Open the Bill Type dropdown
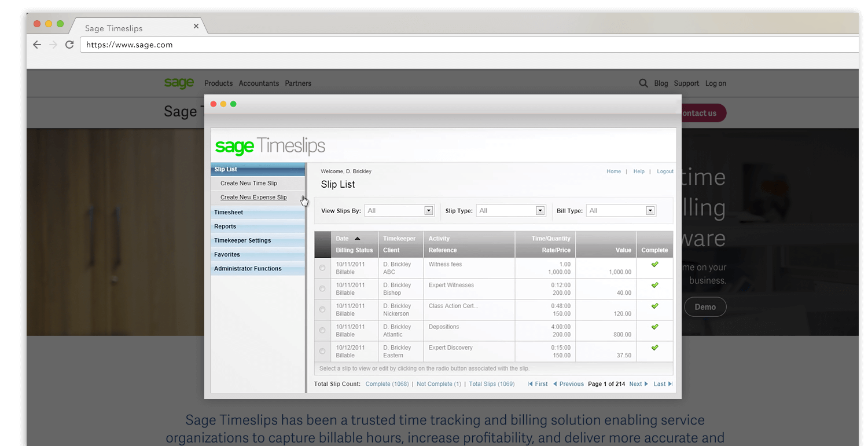Image resolution: width=868 pixels, height=446 pixels. coord(649,210)
